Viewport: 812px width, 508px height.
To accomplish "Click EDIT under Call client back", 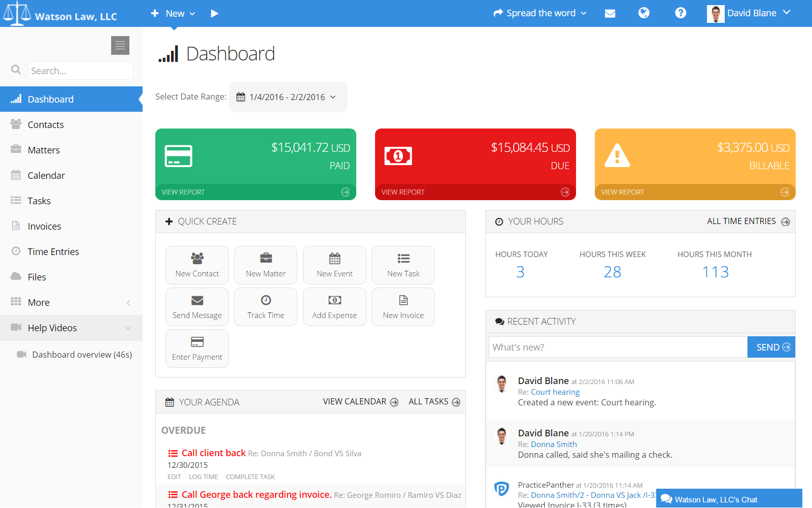I will tap(174, 477).
